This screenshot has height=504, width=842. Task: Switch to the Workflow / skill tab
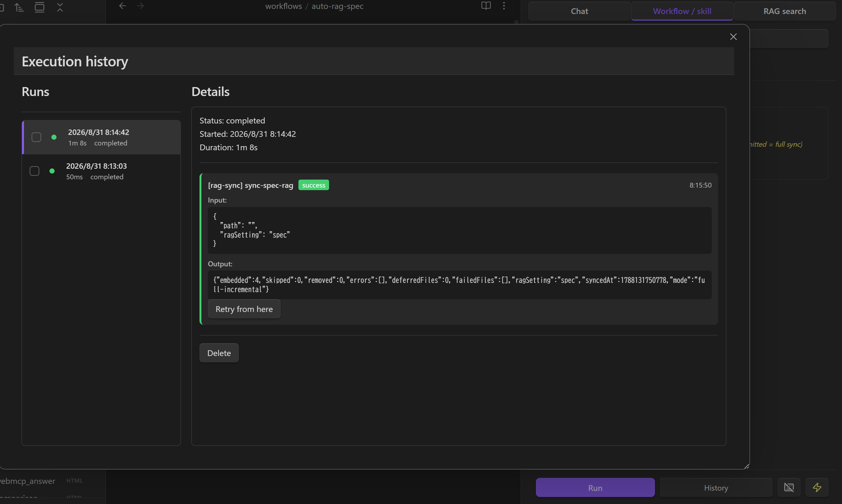[x=682, y=11]
